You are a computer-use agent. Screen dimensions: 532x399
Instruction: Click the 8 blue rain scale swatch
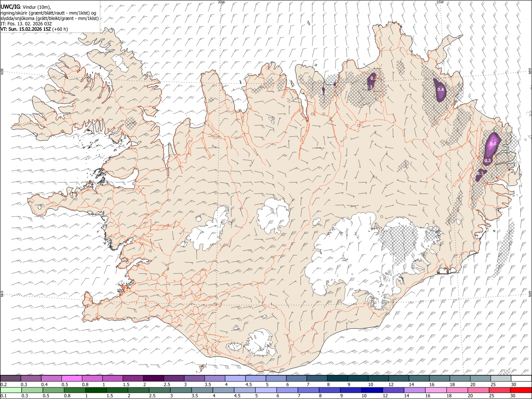pos(329,390)
